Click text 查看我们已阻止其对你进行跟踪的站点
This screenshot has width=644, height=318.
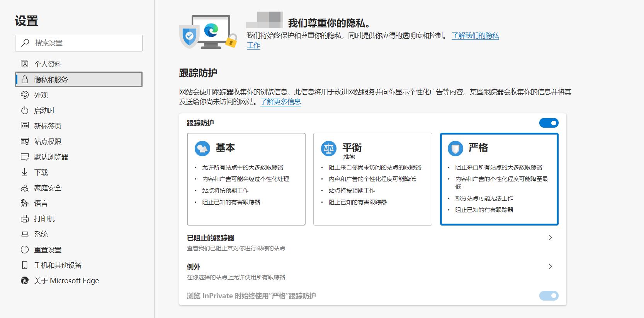coord(236,248)
